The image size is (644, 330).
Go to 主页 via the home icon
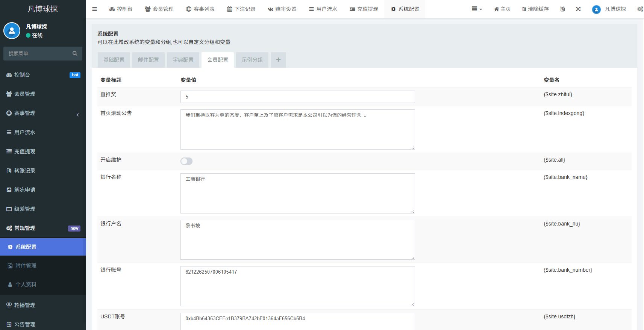pyautogui.click(x=502, y=9)
